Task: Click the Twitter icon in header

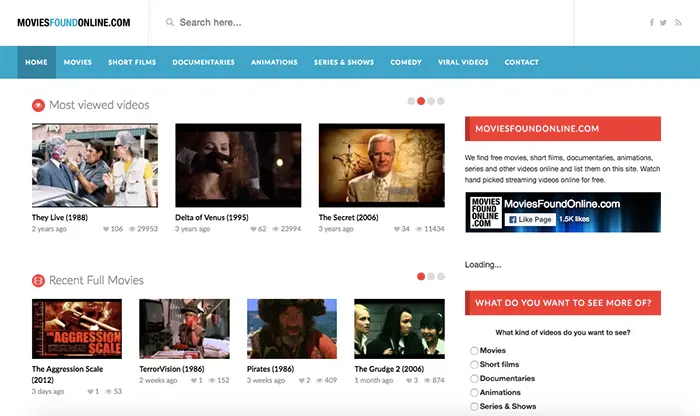Action: (663, 23)
